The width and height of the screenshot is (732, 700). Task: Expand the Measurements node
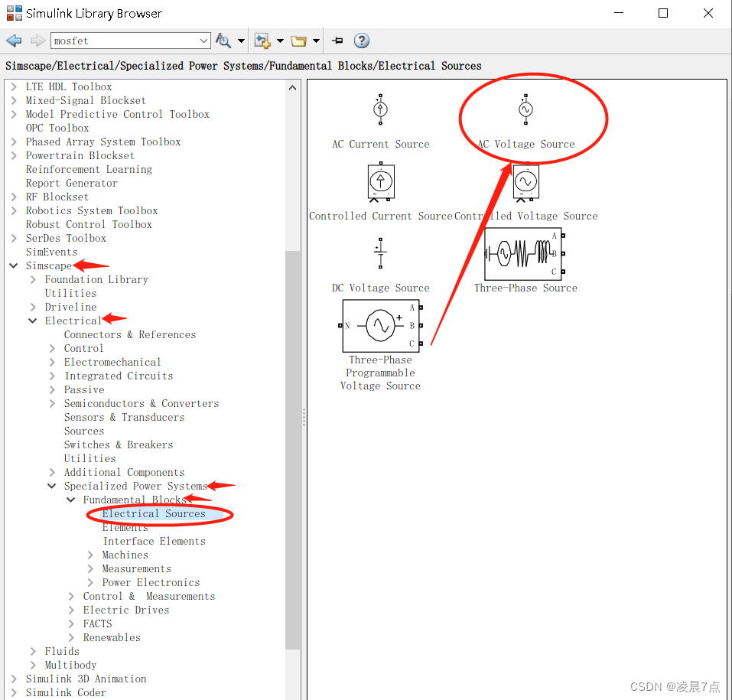point(90,568)
